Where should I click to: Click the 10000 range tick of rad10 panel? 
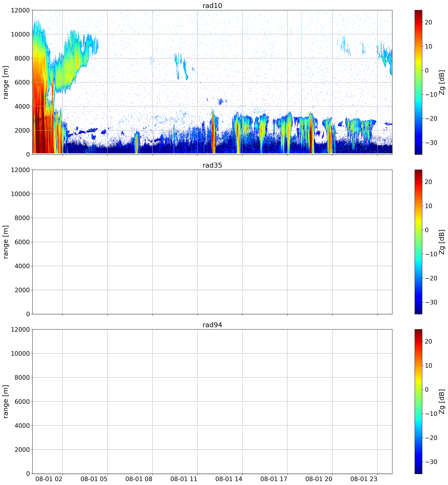click(x=20, y=34)
